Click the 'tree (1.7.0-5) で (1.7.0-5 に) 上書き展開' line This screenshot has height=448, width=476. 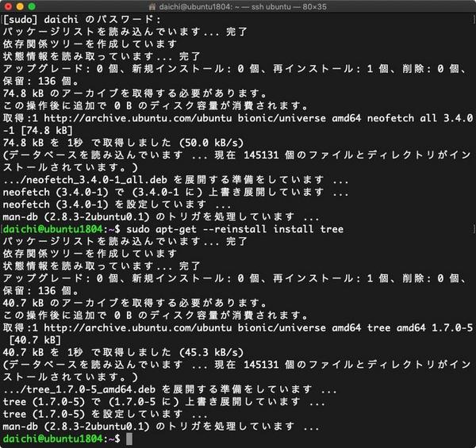[164, 401]
